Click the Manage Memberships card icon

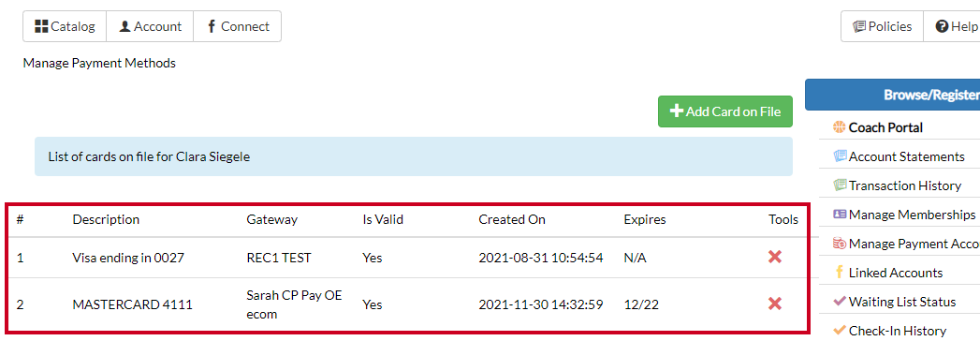pos(840,214)
